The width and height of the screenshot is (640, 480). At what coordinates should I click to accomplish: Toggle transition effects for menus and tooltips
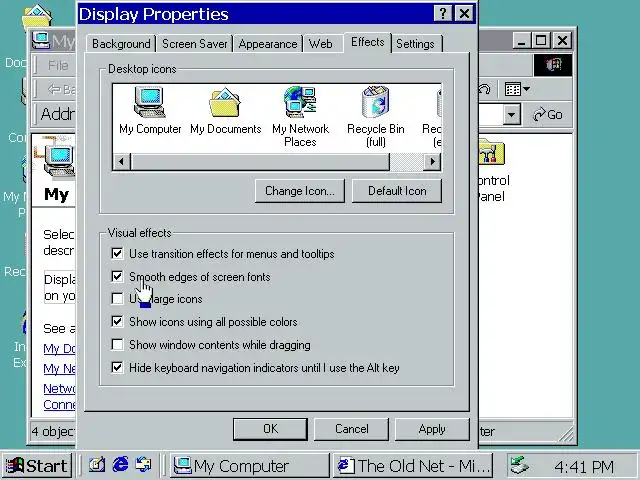pyautogui.click(x=117, y=253)
